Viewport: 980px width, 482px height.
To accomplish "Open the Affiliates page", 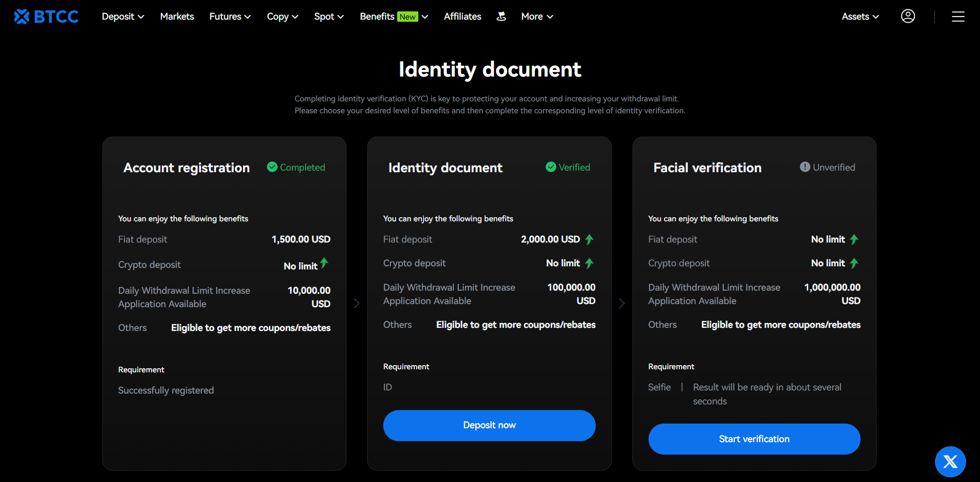I will (x=462, y=17).
